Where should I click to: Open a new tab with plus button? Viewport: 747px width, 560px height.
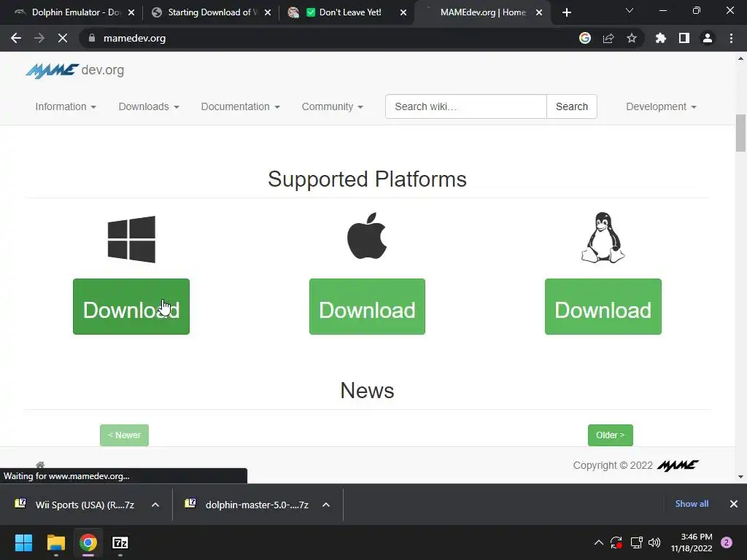tap(566, 12)
